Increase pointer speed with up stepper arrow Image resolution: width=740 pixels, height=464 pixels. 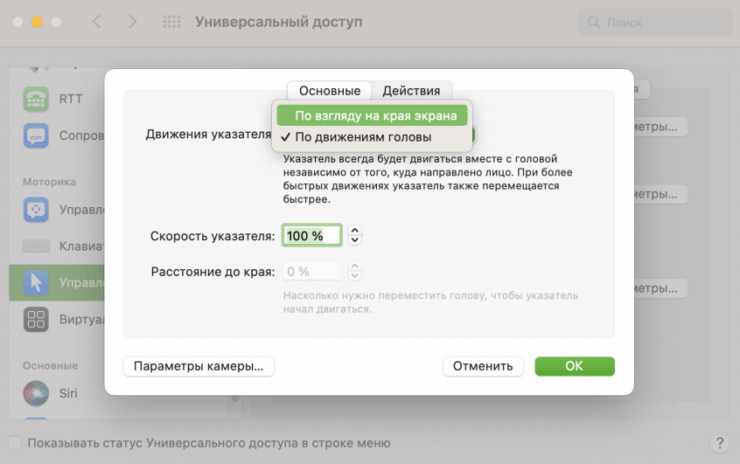355,230
